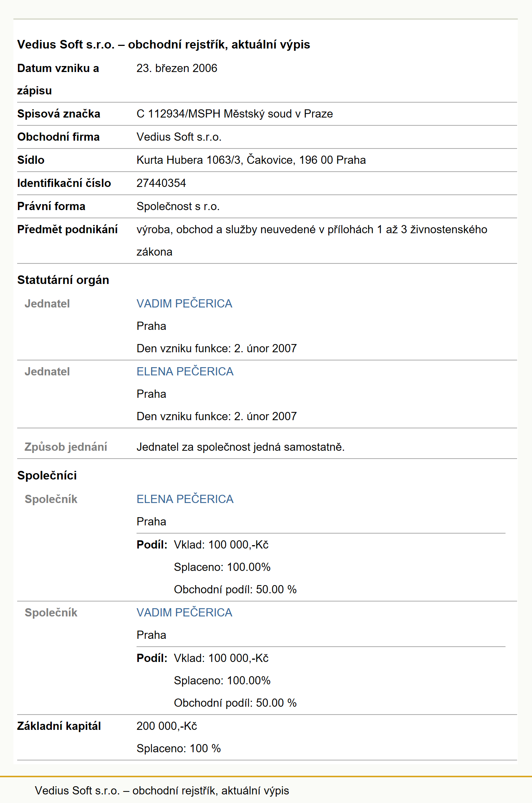This screenshot has width=532, height=803.
Task: Click the Společníci section heading
Action: pos(47,475)
